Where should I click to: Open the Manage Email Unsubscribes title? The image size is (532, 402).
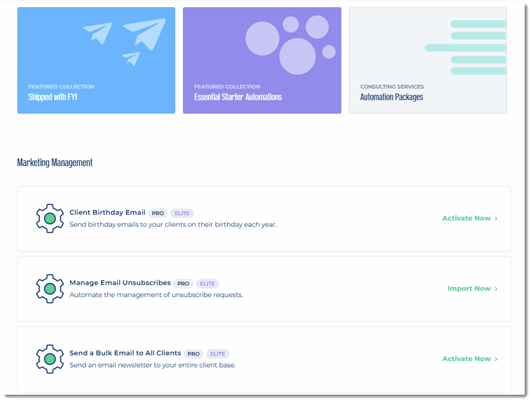(x=120, y=283)
